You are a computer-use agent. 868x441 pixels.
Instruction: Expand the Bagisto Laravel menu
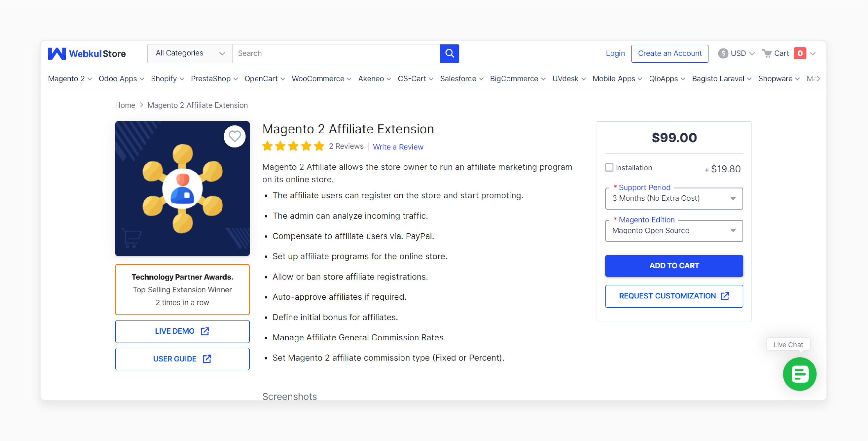pos(722,79)
